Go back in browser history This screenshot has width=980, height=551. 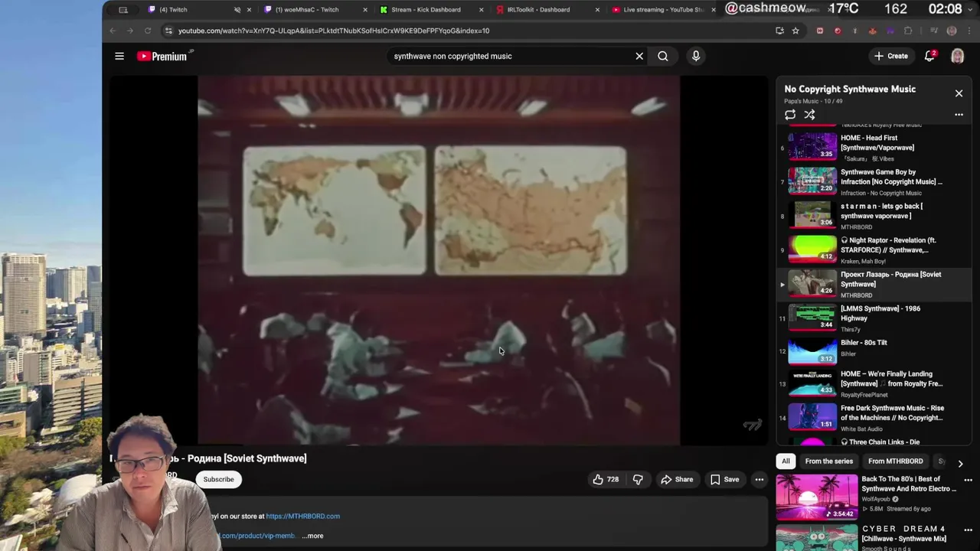click(113, 31)
